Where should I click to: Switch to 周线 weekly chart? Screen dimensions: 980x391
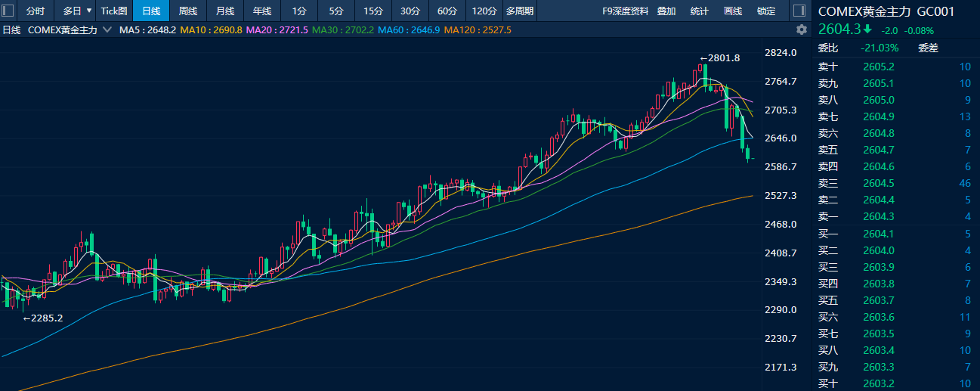(188, 11)
